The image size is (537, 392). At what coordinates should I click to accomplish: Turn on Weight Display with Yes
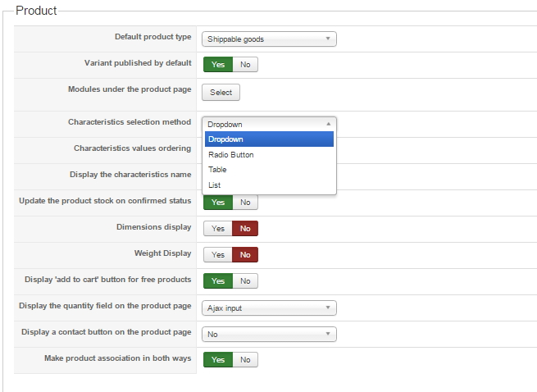pos(218,255)
